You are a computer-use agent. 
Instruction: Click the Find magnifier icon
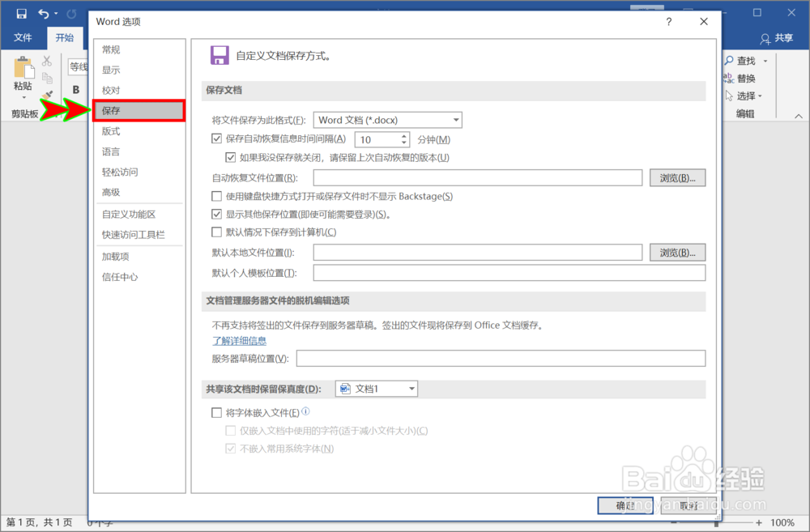[x=729, y=61]
